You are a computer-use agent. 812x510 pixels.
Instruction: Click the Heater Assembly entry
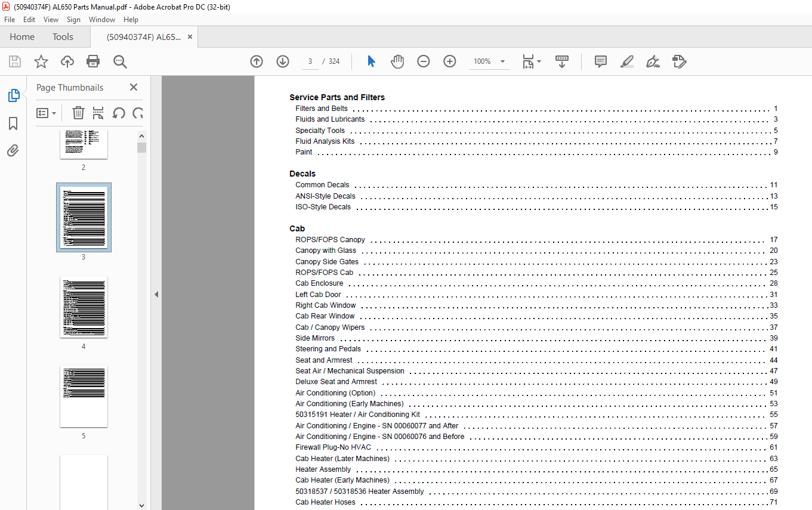click(x=536, y=469)
